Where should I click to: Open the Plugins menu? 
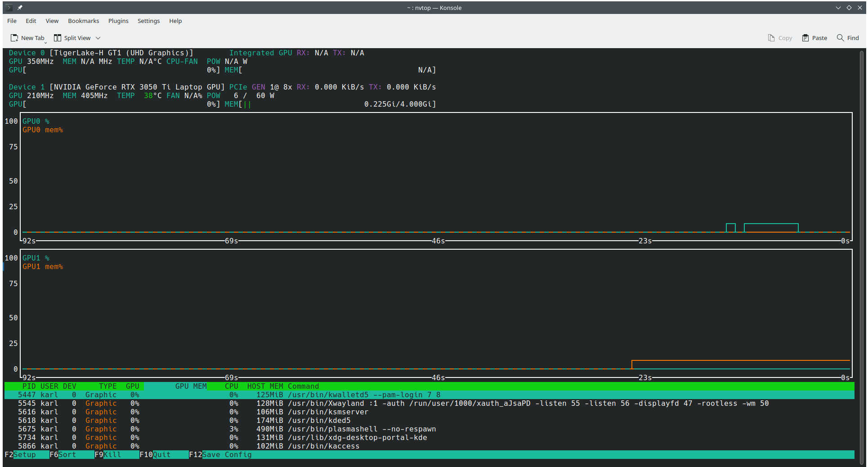tap(118, 21)
